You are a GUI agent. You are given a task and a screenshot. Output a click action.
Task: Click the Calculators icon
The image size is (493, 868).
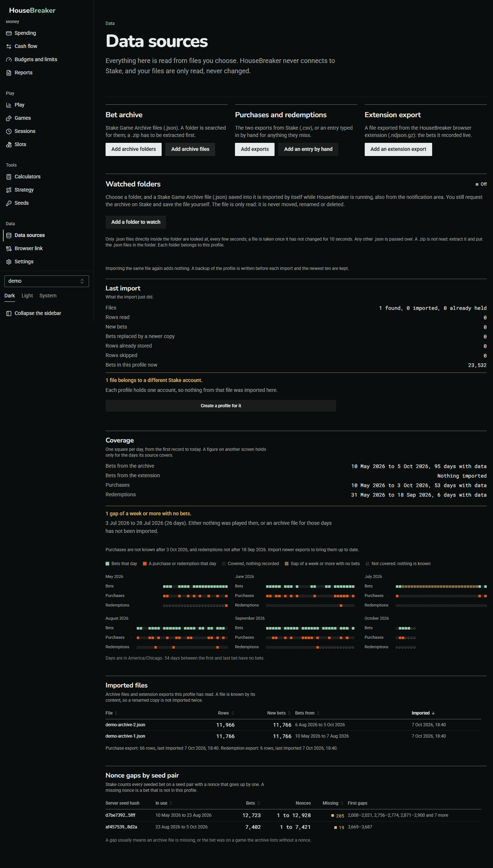[x=9, y=177]
